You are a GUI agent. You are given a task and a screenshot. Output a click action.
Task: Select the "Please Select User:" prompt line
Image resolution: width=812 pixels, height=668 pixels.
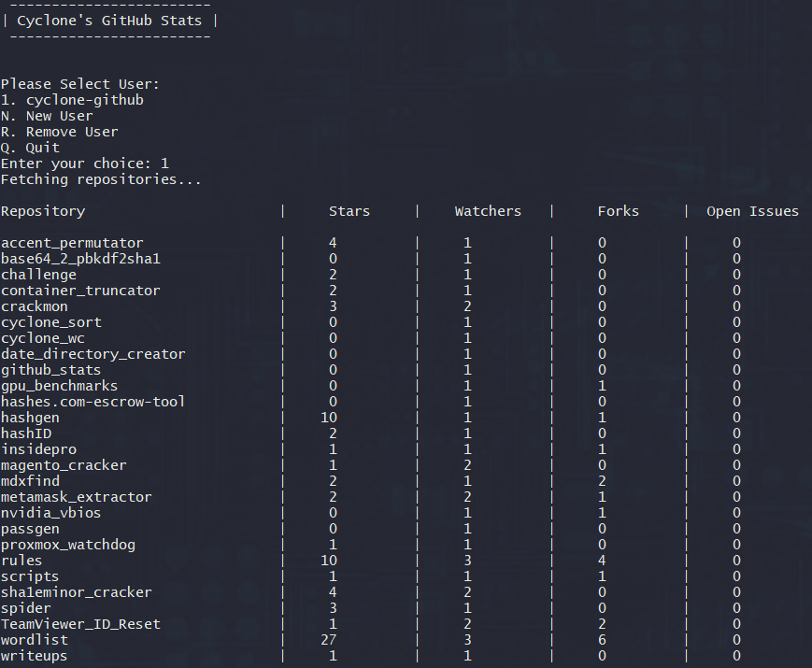click(x=80, y=84)
